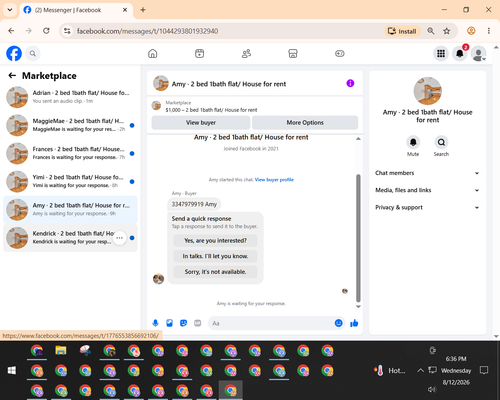This screenshot has width=500, height=400.
Task: Open View buyer profile link
Action: 274,180
